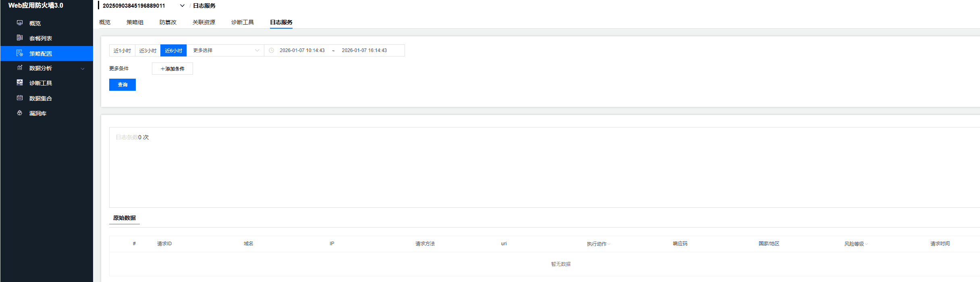This screenshot has width=980, height=282.
Task: Click the start datetime input field
Action: coord(302,50)
